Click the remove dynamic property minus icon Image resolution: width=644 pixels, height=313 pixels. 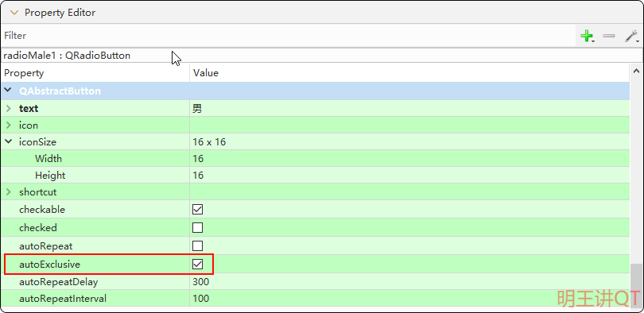(609, 36)
